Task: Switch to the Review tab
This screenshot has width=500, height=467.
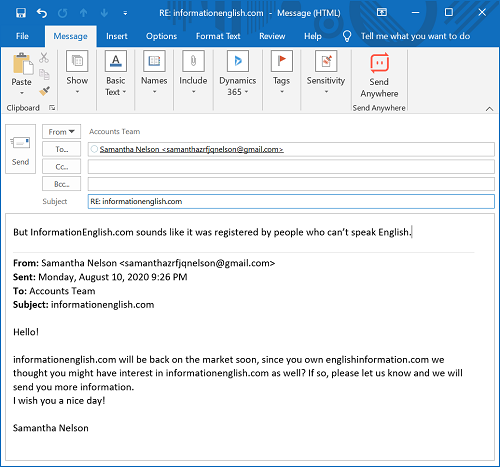Action: click(272, 36)
